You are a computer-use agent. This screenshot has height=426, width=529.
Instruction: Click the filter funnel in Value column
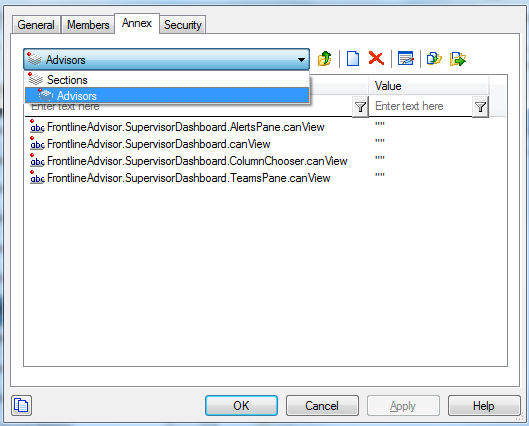pyautogui.click(x=480, y=107)
